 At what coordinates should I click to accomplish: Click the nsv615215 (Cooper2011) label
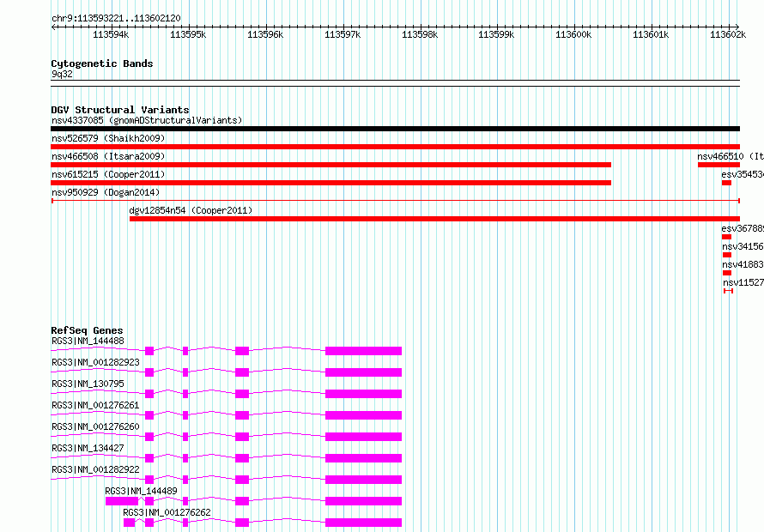click(x=108, y=174)
